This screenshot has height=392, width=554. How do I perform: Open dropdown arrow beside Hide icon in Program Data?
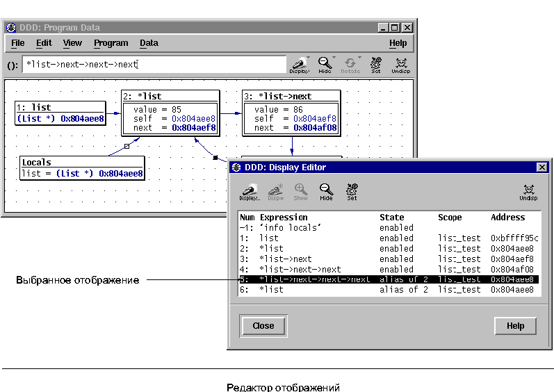click(334, 58)
